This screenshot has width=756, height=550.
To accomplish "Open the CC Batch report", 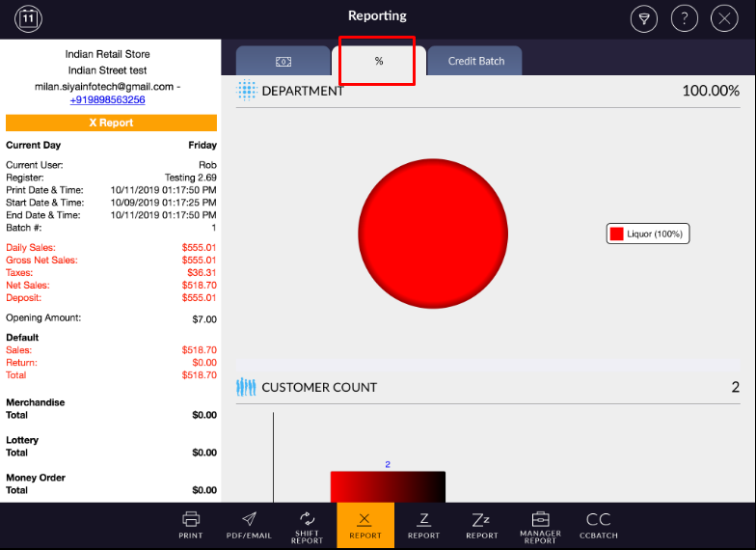I will (598, 525).
